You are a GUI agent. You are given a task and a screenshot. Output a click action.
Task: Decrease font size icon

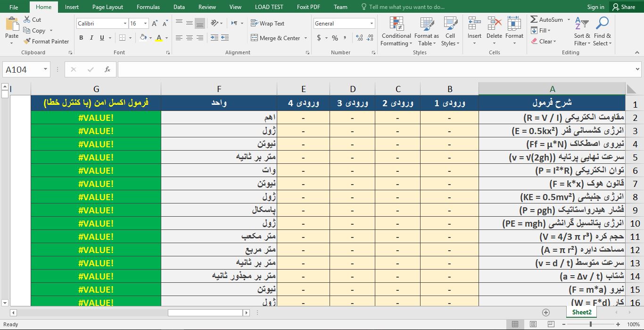pyautogui.click(x=165, y=23)
